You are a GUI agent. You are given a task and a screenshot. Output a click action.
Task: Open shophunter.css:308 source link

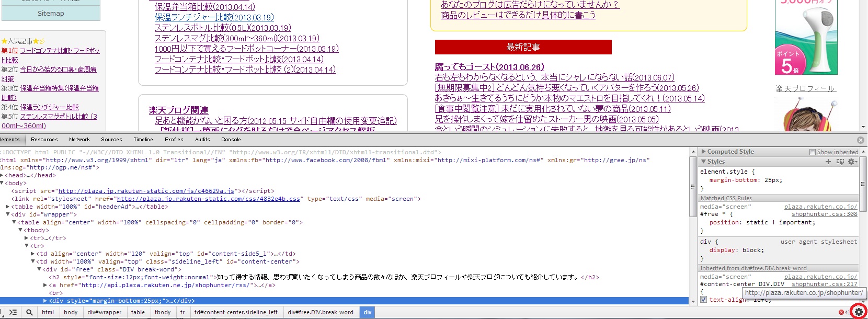pos(824,214)
